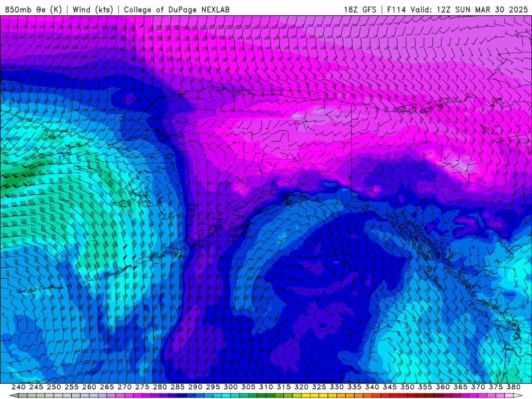Click the 255 value on the color scale
Image resolution: width=532 pixels, height=399 pixels.
[x=71, y=387]
